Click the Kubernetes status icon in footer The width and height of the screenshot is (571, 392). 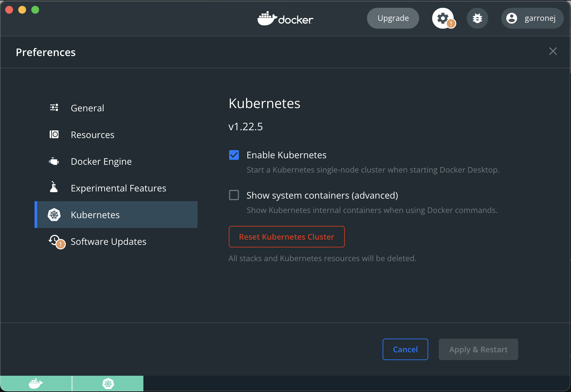click(108, 384)
